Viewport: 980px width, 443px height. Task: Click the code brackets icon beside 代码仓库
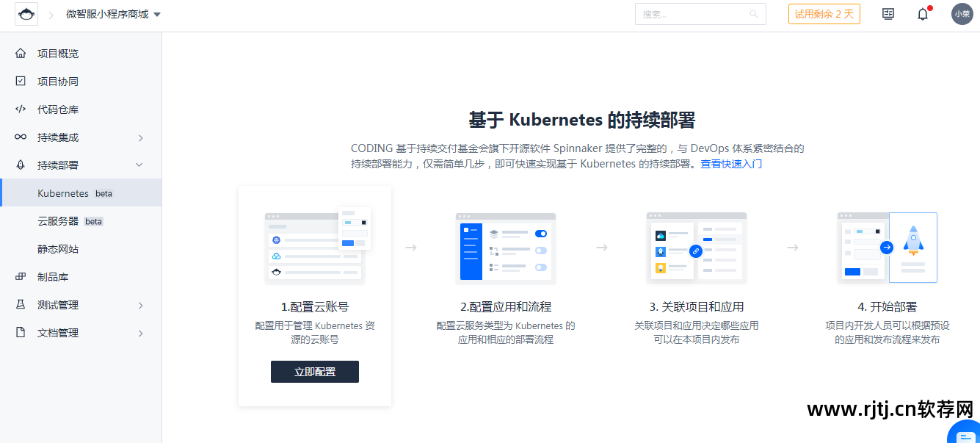(21, 109)
